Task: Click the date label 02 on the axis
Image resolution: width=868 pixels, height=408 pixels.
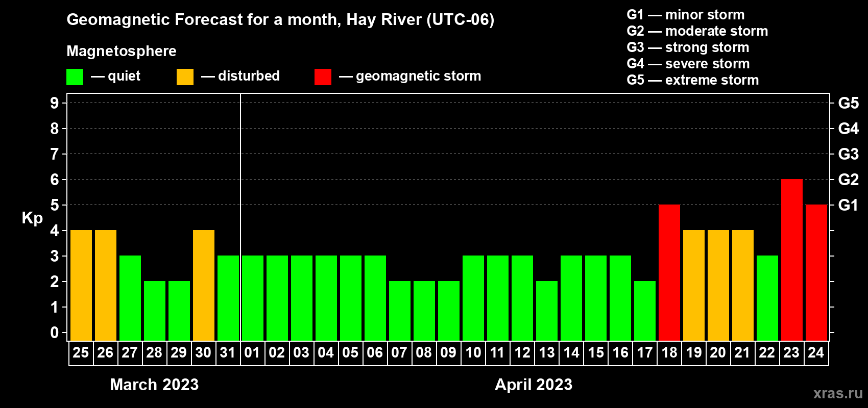Action: coord(277,352)
